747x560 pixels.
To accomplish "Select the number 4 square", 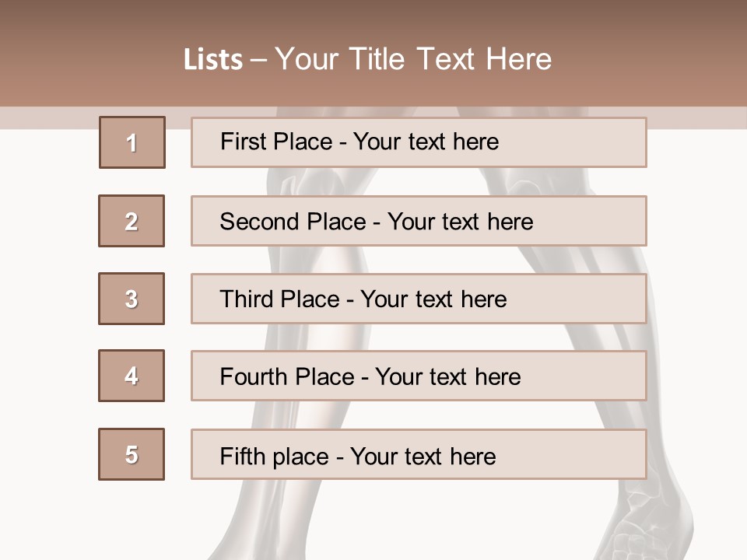I will click(x=132, y=376).
